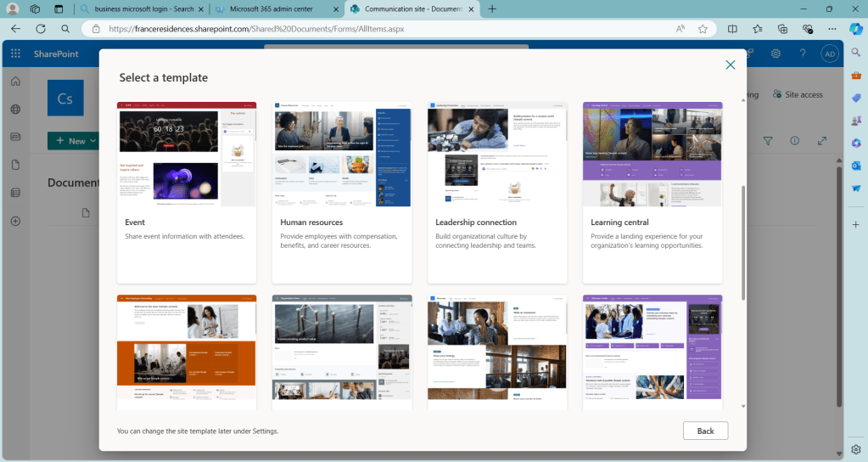Click the Back button
This screenshot has height=462, width=868.
pos(705,431)
